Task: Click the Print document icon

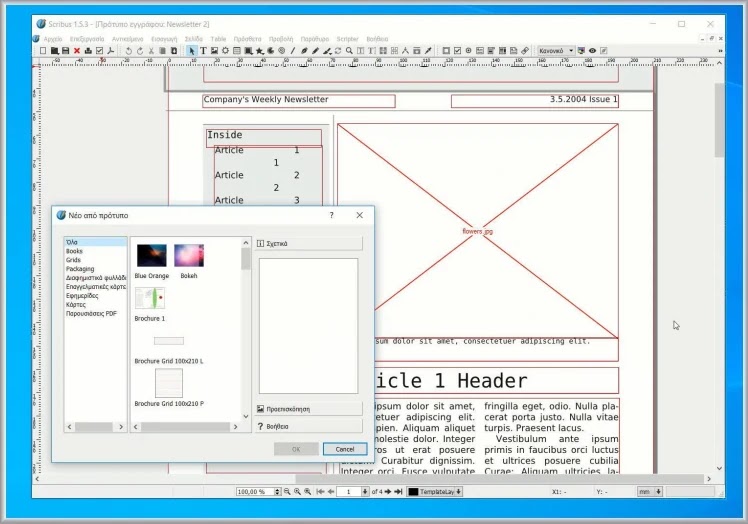Action: click(x=88, y=51)
